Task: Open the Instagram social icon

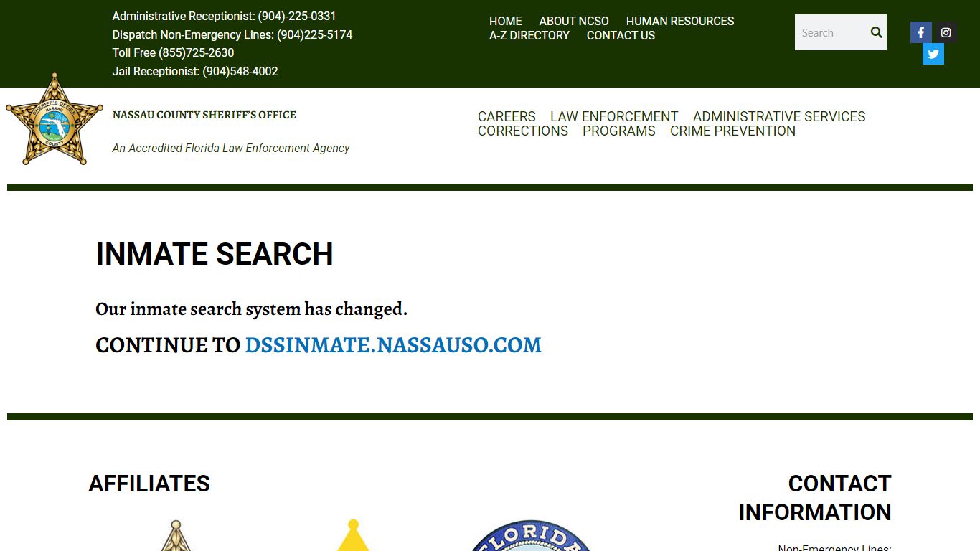Action: [946, 32]
